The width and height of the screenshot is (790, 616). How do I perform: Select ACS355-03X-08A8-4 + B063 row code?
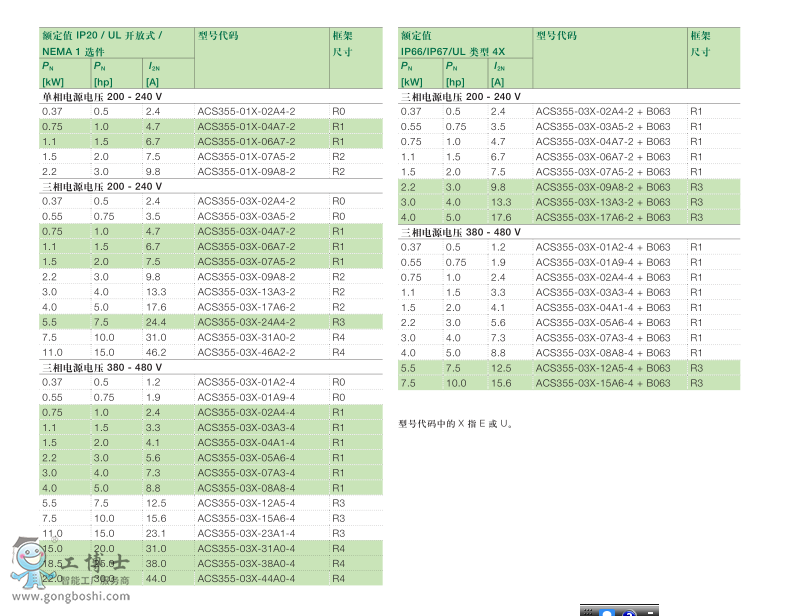pos(603,353)
